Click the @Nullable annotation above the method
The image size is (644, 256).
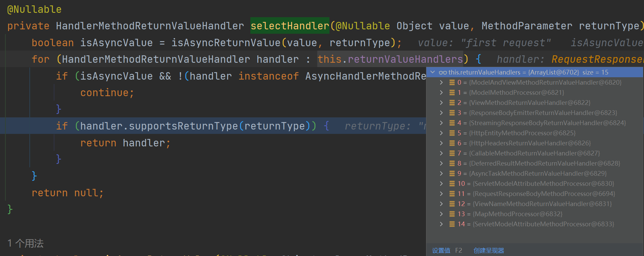(x=34, y=9)
